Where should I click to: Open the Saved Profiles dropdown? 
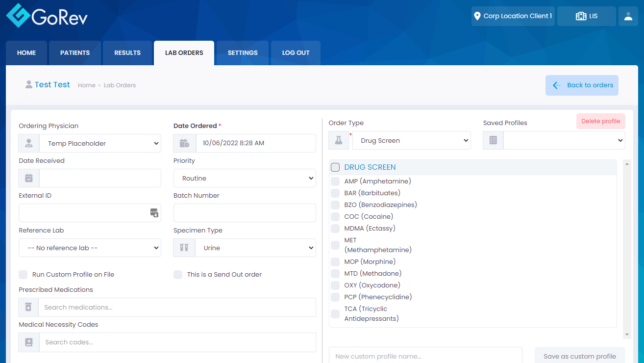(x=564, y=140)
